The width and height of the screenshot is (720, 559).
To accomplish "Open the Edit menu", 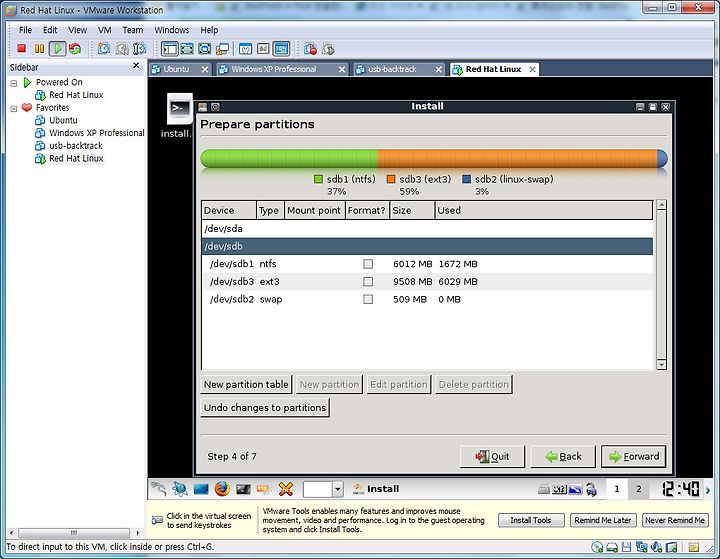I will click(50, 30).
